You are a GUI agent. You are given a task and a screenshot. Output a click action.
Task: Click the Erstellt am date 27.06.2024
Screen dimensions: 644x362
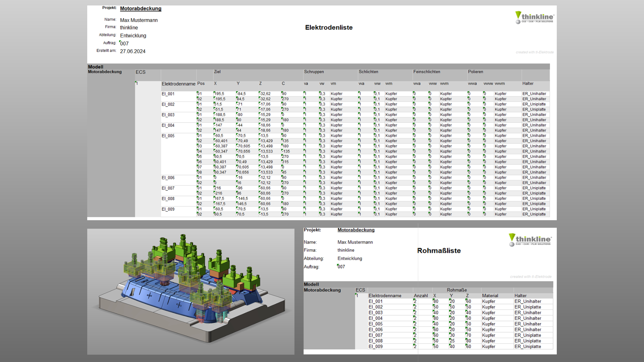coord(133,51)
